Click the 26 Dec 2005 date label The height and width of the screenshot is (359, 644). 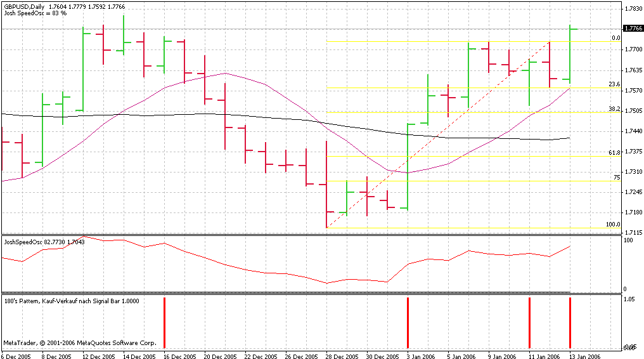tap(302, 356)
